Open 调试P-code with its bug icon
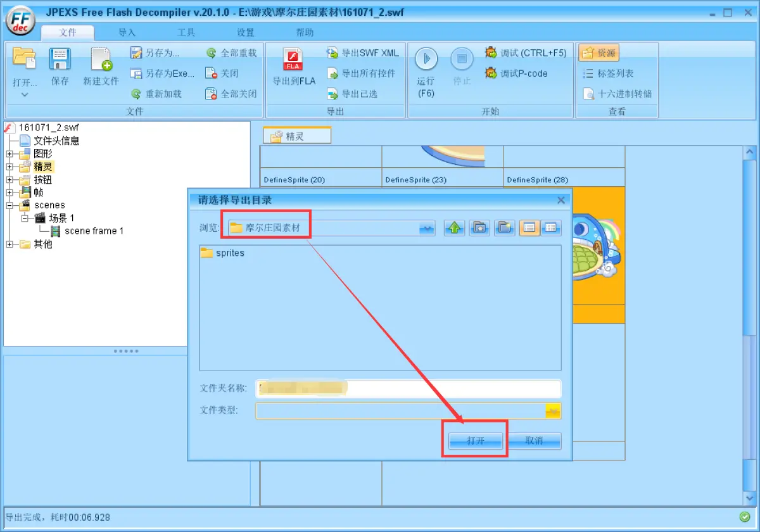Viewport: 760px width, 532px height. pos(491,73)
